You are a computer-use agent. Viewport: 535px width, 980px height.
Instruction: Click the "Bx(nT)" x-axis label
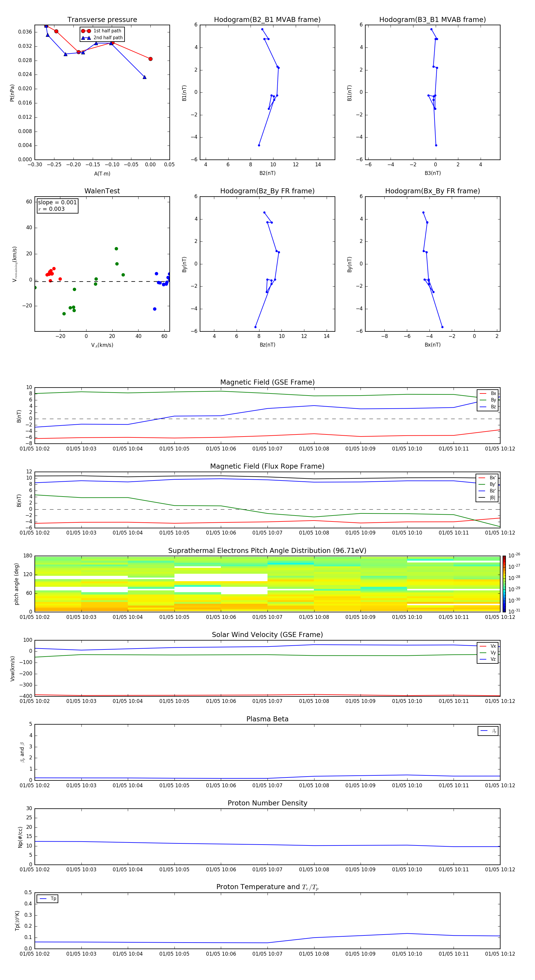[x=432, y=345]
